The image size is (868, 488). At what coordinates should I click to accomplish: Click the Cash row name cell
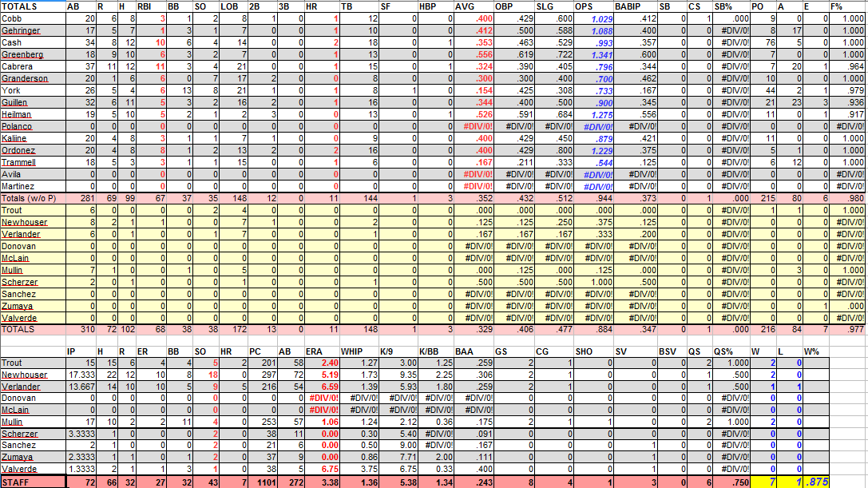coord(34,42)
